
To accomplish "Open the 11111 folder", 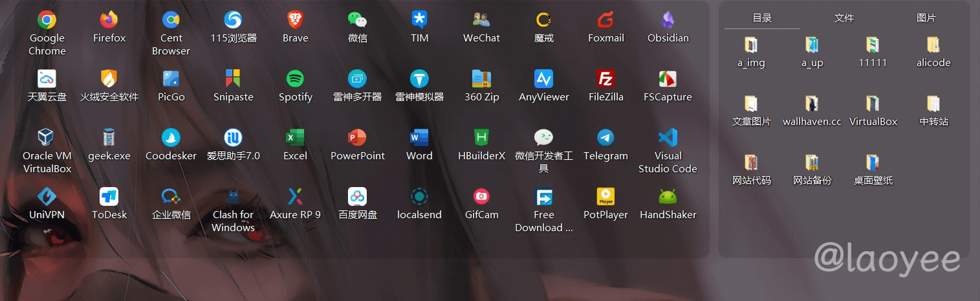I will [x=873, y=45].
